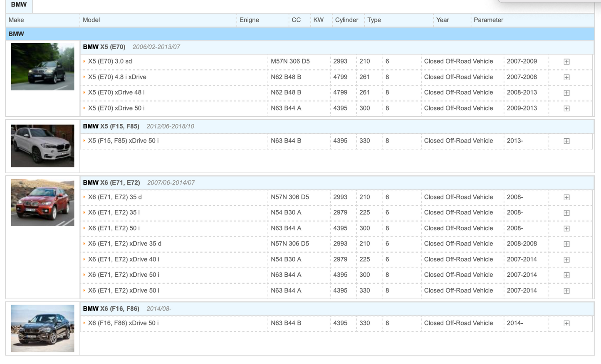Click engine code M57N 306 D5
The height and width of the screenshot is (364, 601).
290,61
